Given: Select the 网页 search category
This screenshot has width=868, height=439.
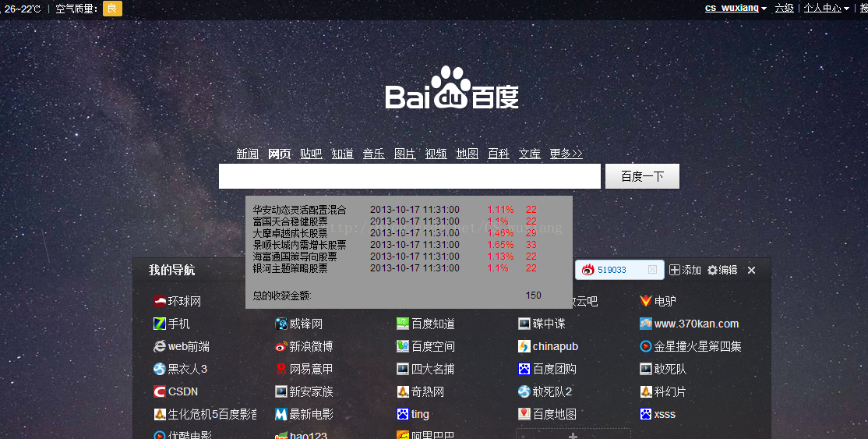Looking at the screenshot, I should (x=280, y=154).
